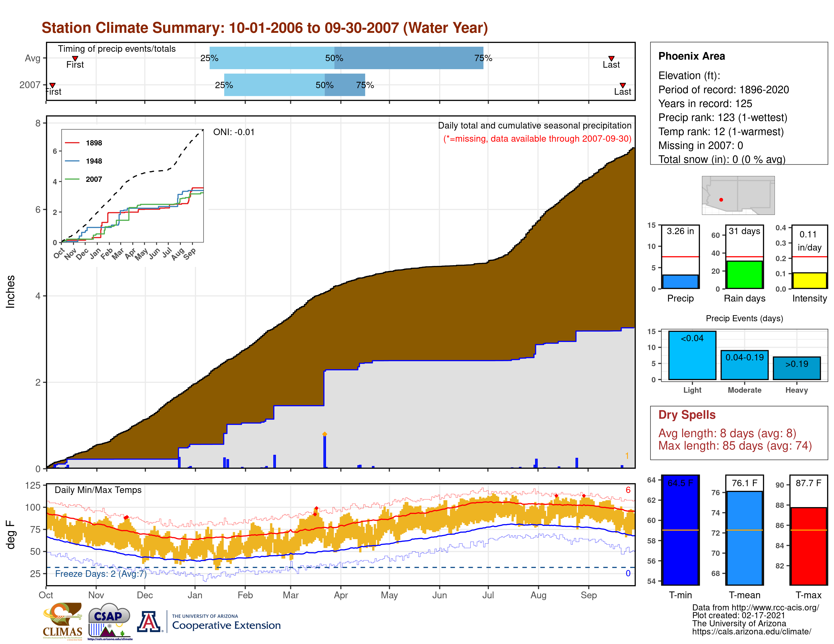The image size is (834, 644).
Task: Click the 2007 75% timing bar label
Action: click(365, 85)
